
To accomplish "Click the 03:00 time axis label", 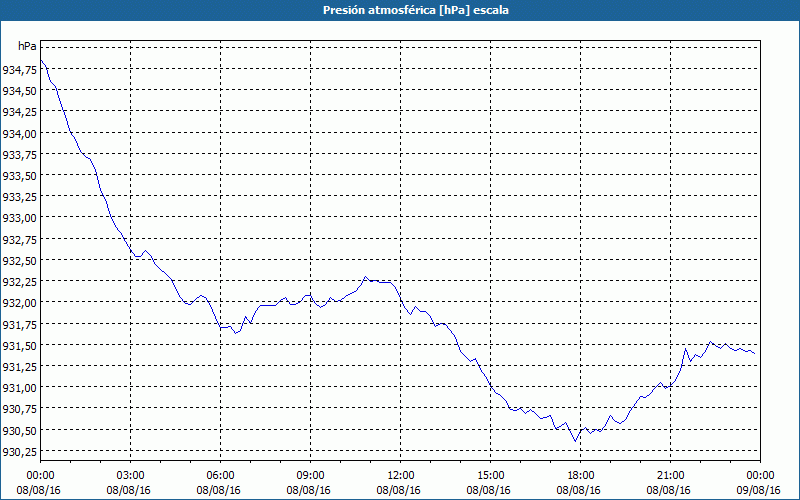I will (130, 476).
